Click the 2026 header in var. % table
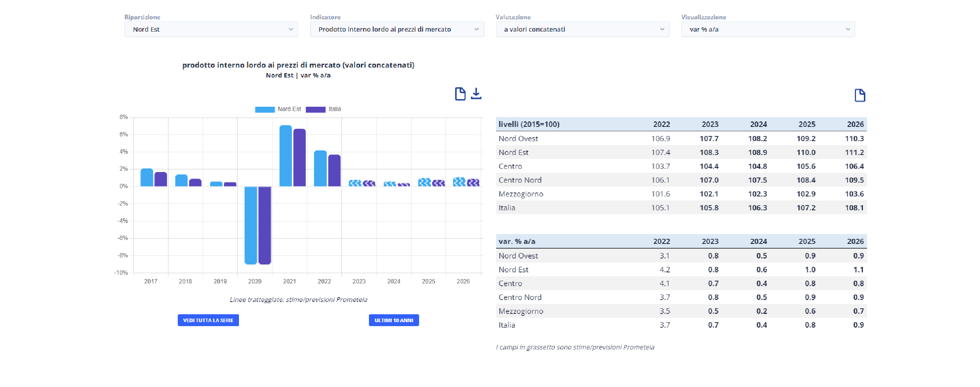Image resolution: width=980 pixels, height=387 pixels. point(855,241)
